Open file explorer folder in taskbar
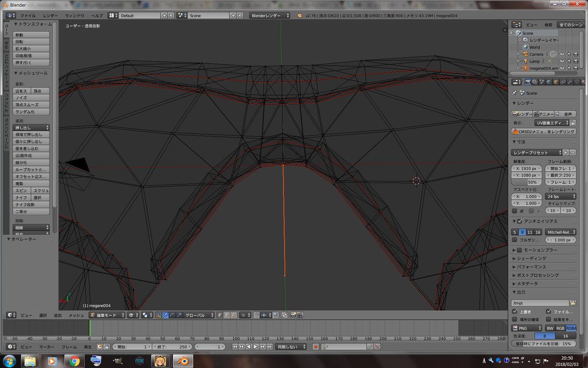 (x=30, y=361)
